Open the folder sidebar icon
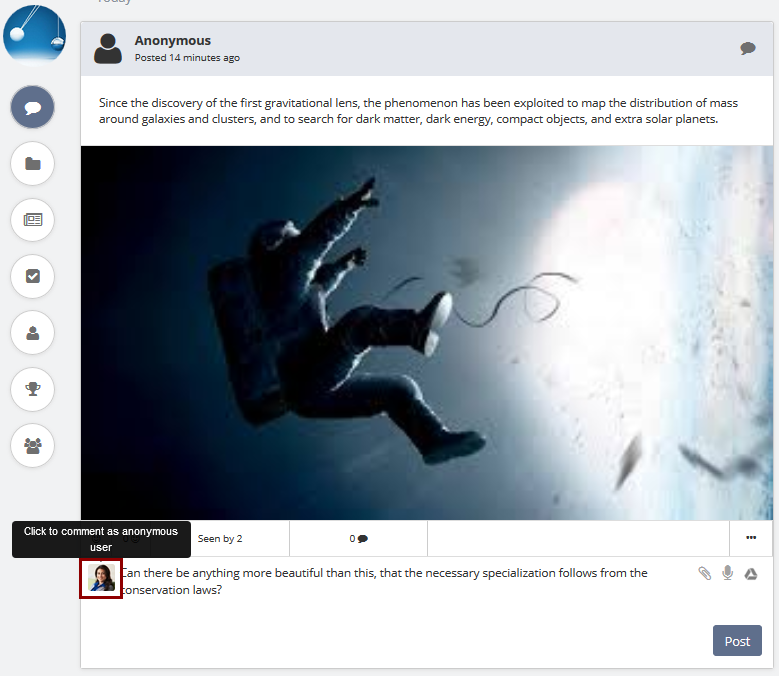Screen dimensions: 779x676 click(x=32, y=163)
